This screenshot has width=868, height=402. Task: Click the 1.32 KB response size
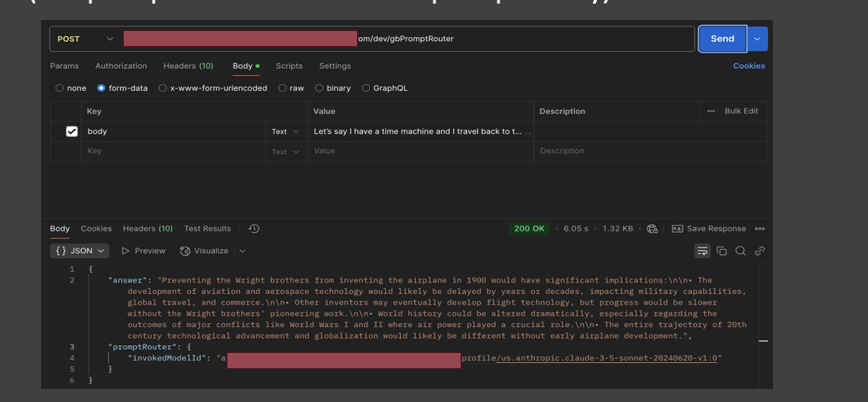(x=618, y=228)
